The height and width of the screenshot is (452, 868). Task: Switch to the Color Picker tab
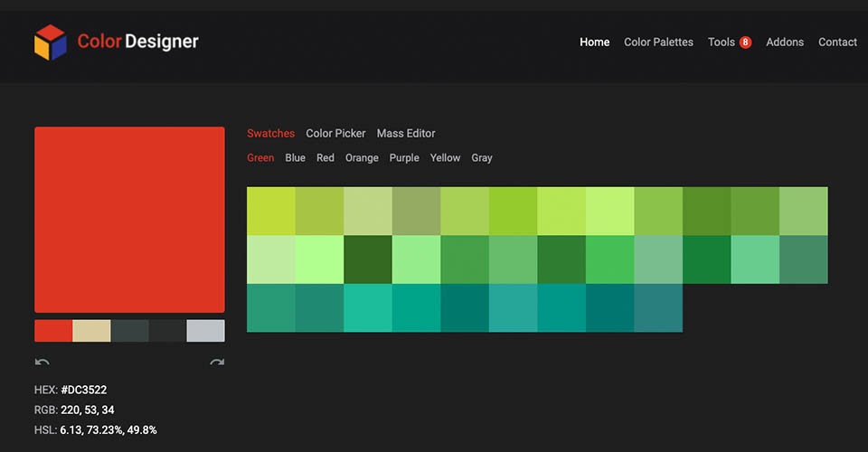335,134
